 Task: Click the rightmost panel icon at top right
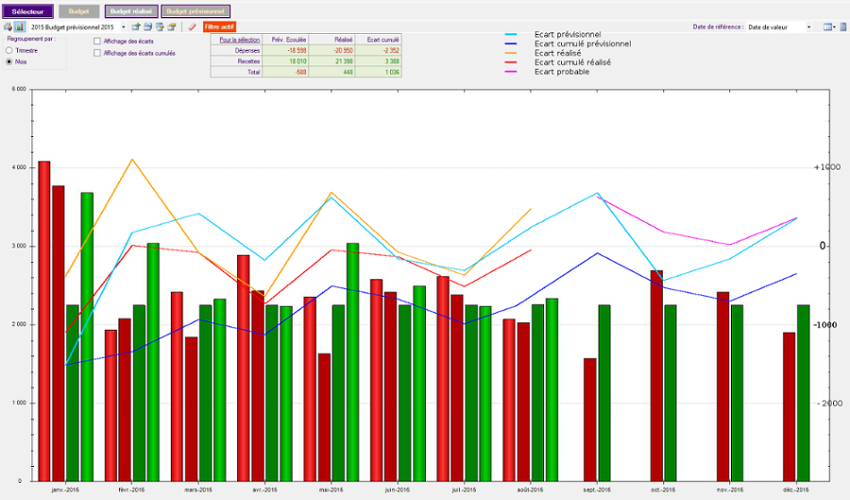click(842, 27)
